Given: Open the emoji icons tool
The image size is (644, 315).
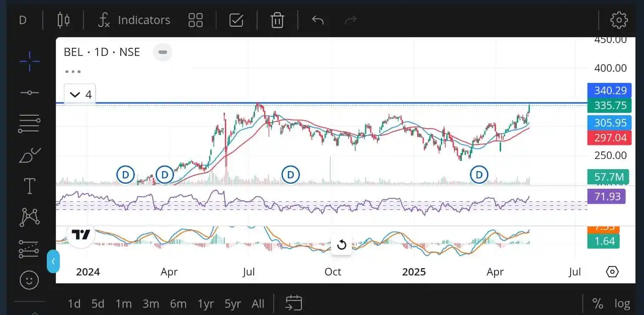Looking at the screenshot, I should coord(30,280).
